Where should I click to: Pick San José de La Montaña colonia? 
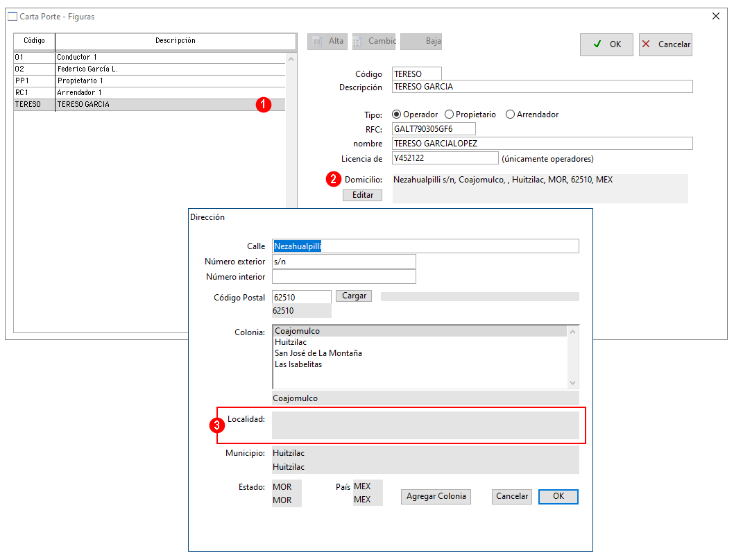pos(318,353)
